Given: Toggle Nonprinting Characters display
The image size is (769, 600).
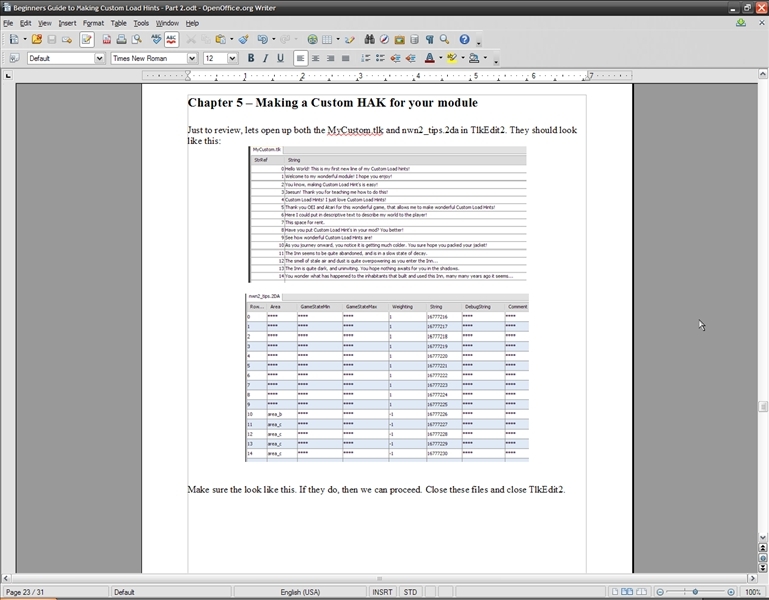Looking at the screenshot, I should tap(429, 40).
